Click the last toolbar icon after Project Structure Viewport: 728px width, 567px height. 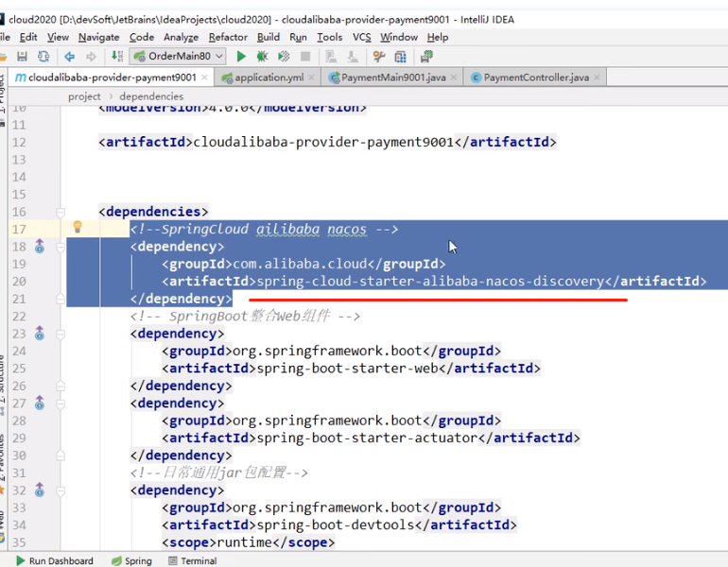426,57
